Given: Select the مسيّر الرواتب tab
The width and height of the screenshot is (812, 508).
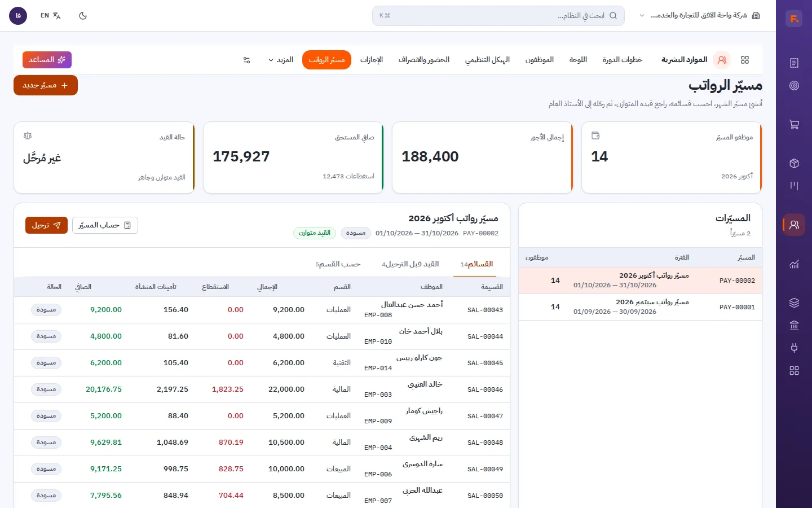Looking at the screenshot, I should 326,60.
